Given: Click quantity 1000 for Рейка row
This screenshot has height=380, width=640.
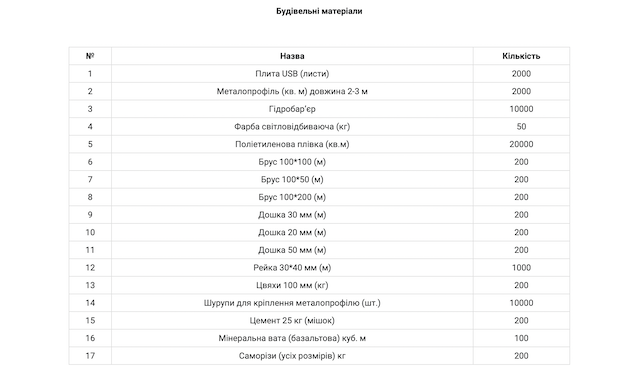Looking at the screenshot, I should 521,268.
